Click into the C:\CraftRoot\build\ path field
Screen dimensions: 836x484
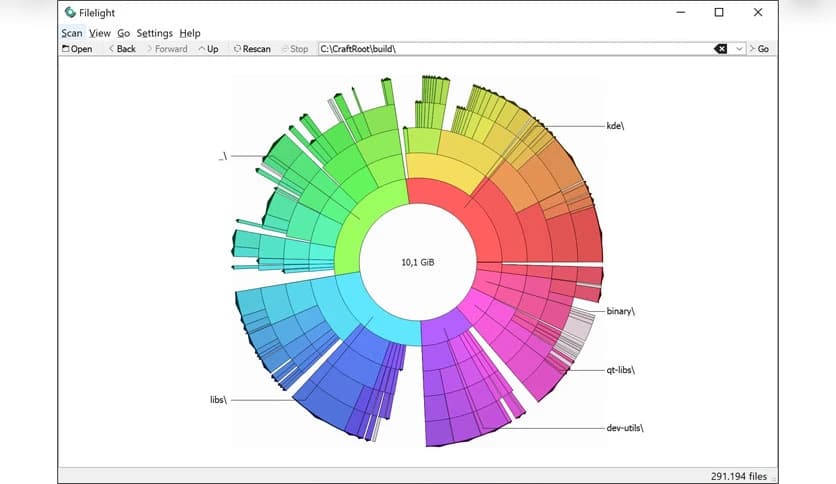tap(510, 48)
